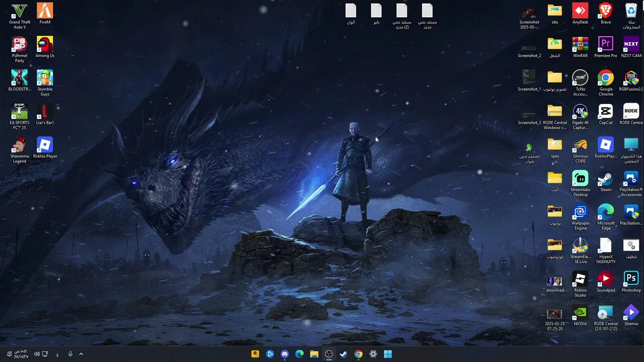
Task: Select the الوان text file
Action: tap(351, 14)
